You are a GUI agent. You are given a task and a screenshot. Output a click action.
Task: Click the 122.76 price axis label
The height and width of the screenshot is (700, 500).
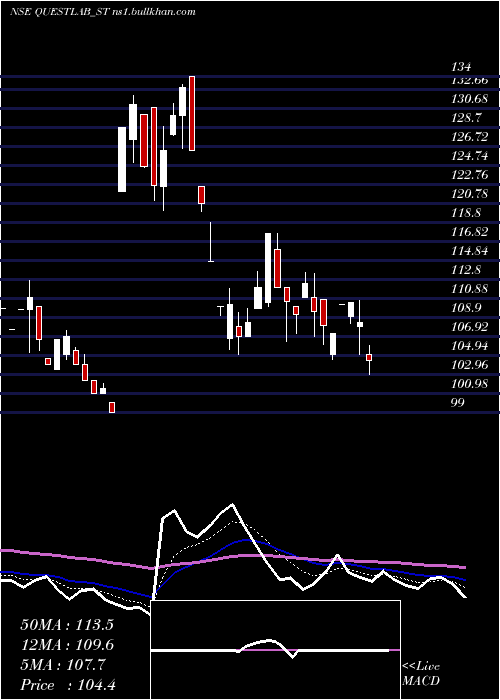[x=470, y=175]
